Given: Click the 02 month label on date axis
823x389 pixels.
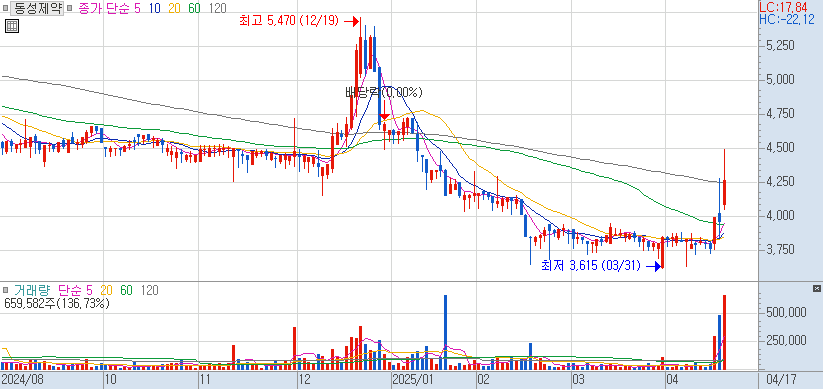Looking at the screenshot, I should coord(483,379).
